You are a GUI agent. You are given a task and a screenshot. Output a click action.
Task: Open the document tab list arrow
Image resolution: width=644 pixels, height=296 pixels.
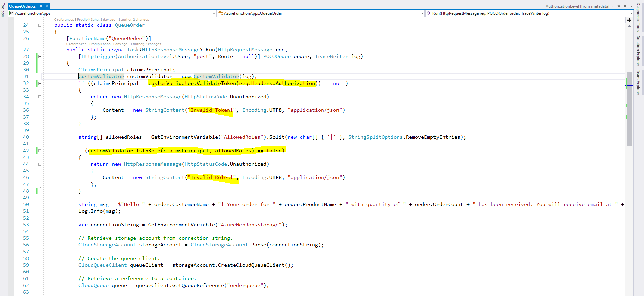point(631,6)
